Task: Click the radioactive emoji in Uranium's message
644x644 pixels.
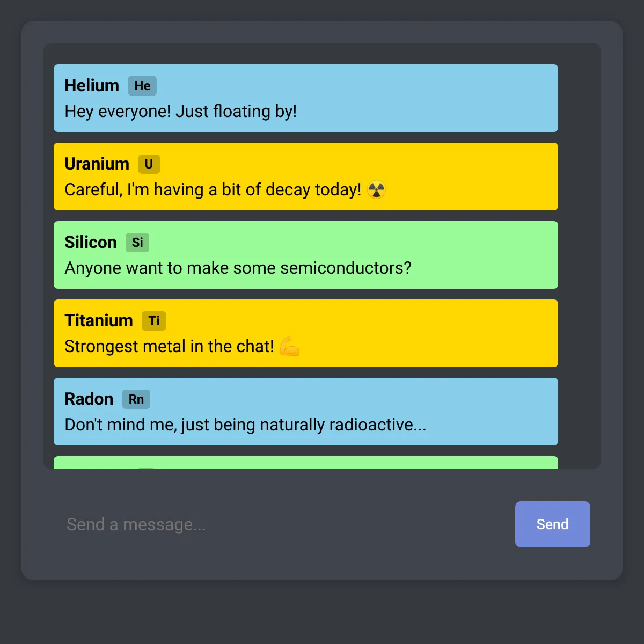Action: [377, 190]
